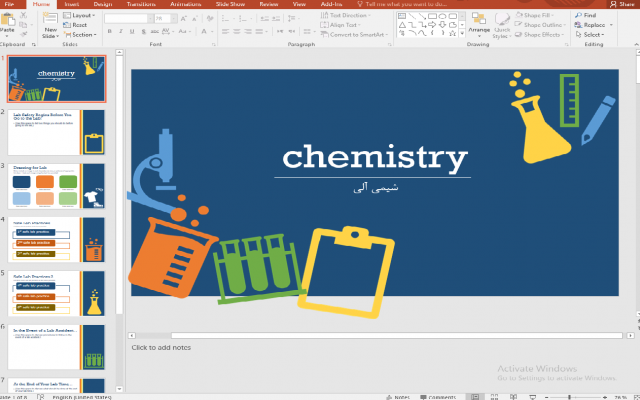The height and width of the screenshot is (400, 640).
Task: Expand the Section dropdown
Action: (80, 35)
